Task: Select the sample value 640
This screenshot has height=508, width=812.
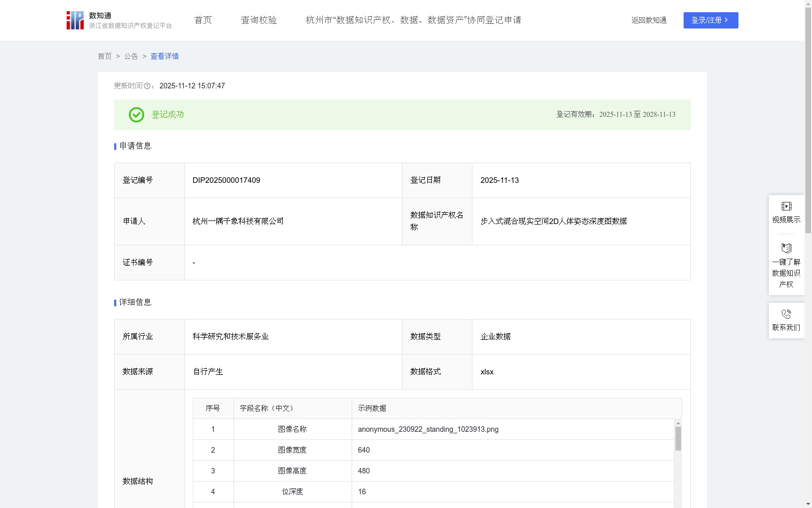Action: (364, 450)
